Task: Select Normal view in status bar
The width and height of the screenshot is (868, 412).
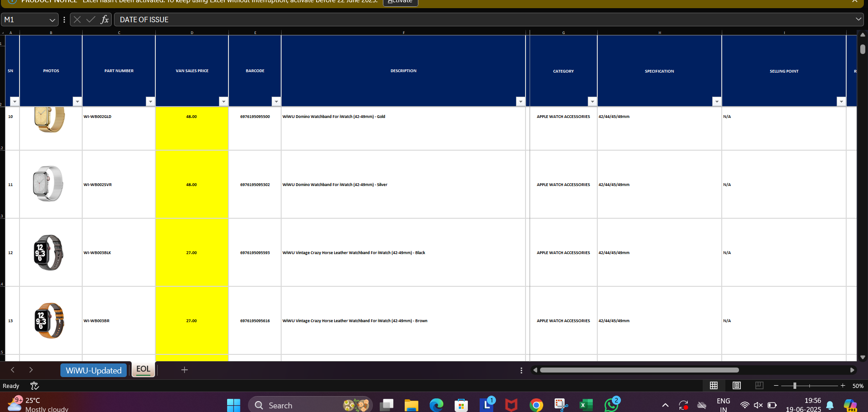Action: pos(714,385)
